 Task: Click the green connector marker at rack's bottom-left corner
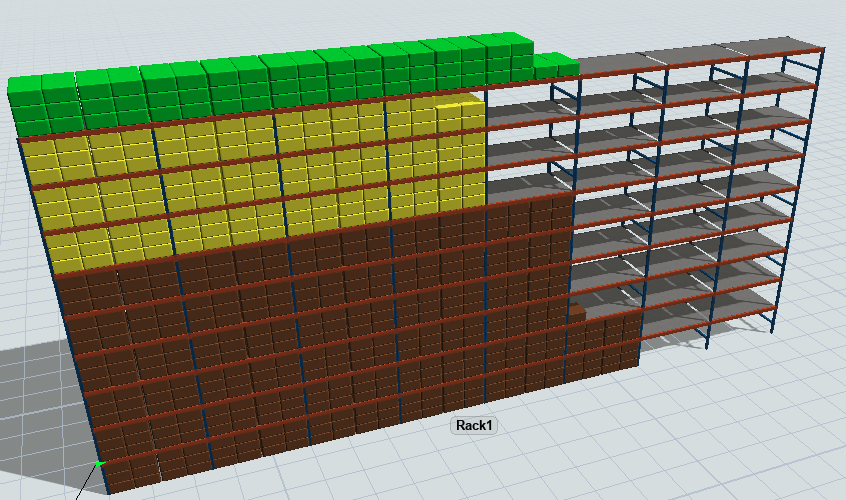[x=99, y=463]
